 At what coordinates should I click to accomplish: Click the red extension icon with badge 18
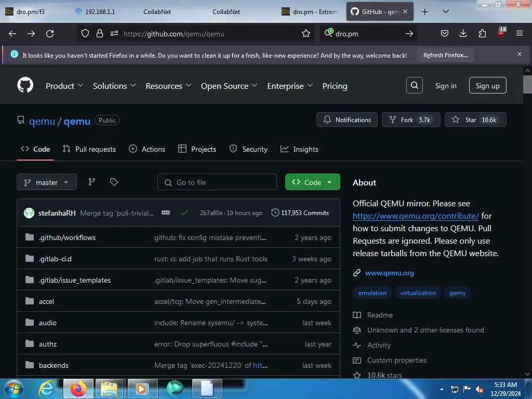pyautogui.click(x=501, y=33)
